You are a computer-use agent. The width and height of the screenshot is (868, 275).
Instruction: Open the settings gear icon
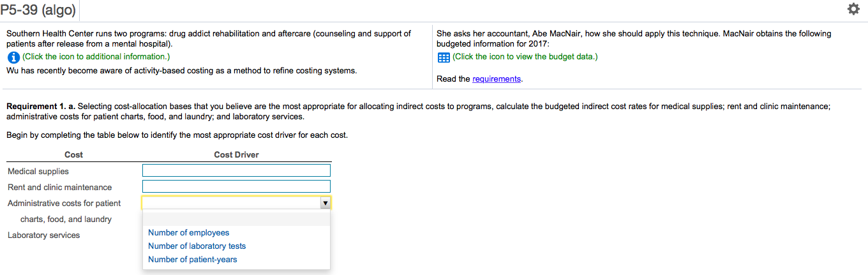tap(853, 10)
